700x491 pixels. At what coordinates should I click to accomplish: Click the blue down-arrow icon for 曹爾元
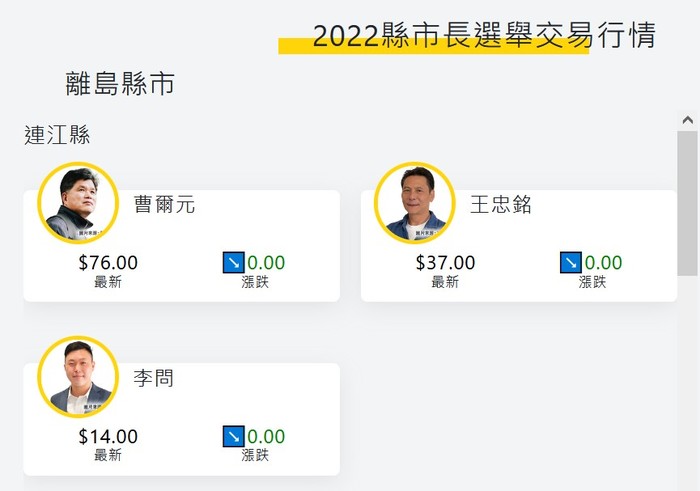coord(233,262)
